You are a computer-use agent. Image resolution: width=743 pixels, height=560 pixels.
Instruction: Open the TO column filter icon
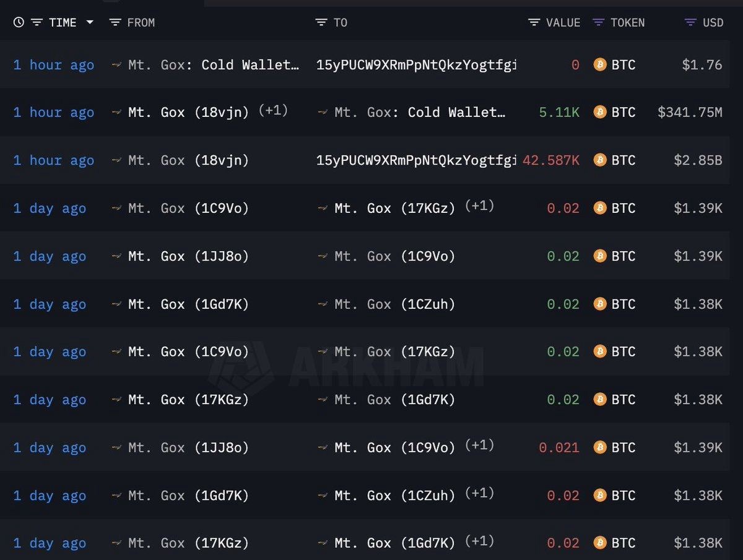[x=321, y=22]
